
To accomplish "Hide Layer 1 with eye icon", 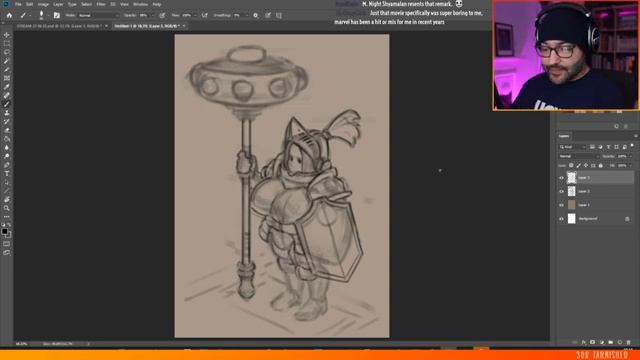I will [x=561, y=205].
